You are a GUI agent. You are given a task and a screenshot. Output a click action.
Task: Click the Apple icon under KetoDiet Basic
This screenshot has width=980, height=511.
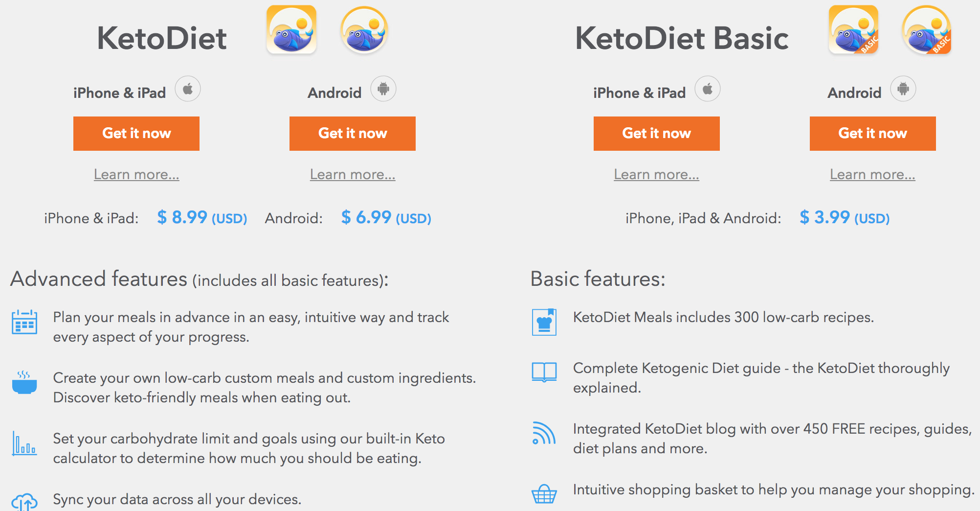[x=708, y=89]
